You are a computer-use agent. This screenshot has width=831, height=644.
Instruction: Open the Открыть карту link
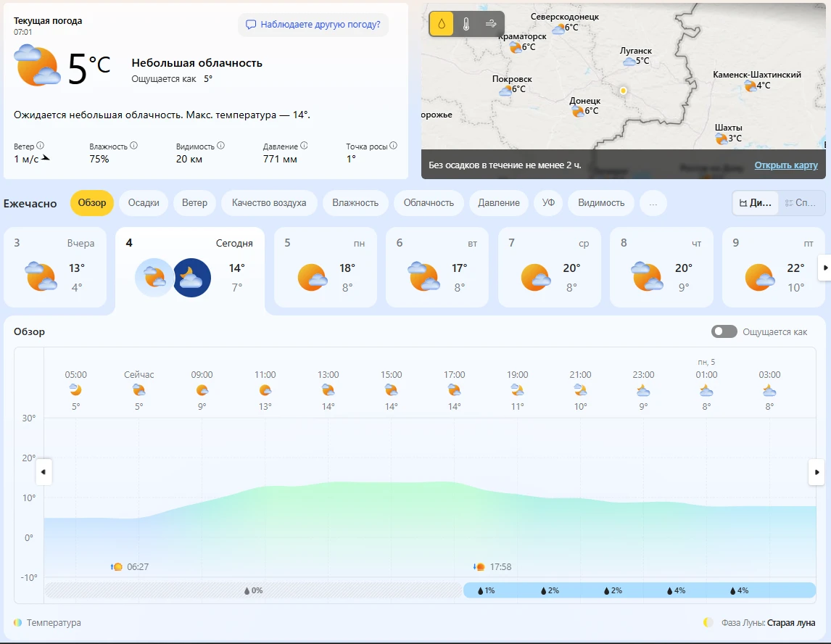786,165
